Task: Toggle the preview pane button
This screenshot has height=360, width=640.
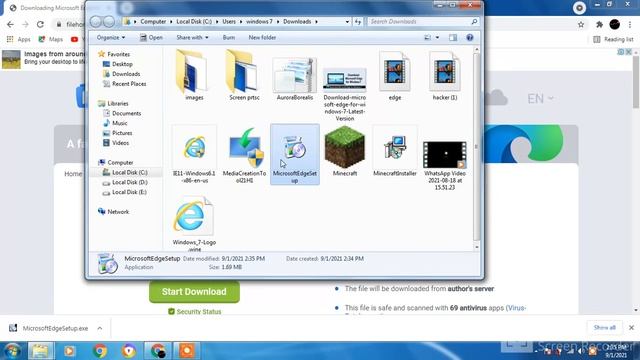Action: coord(453,38)
